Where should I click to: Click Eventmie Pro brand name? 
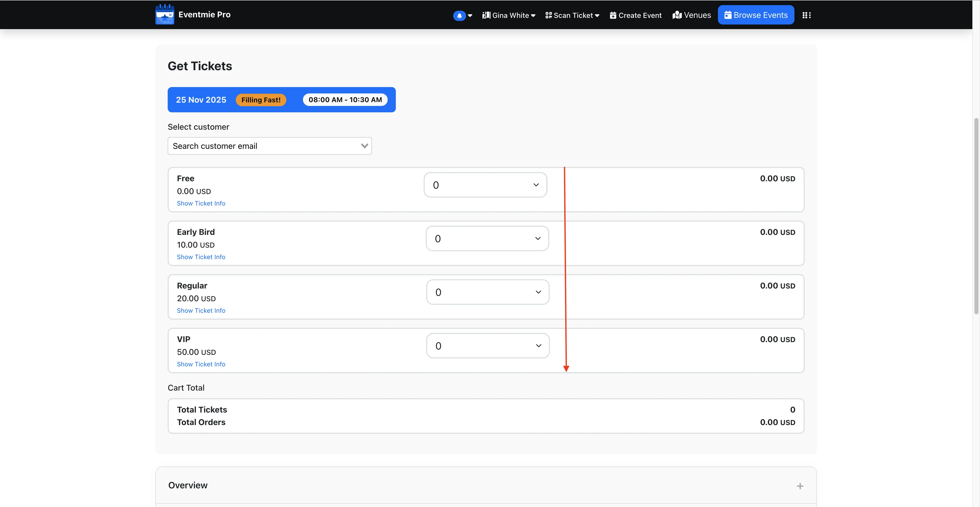[x=204, y=15]
